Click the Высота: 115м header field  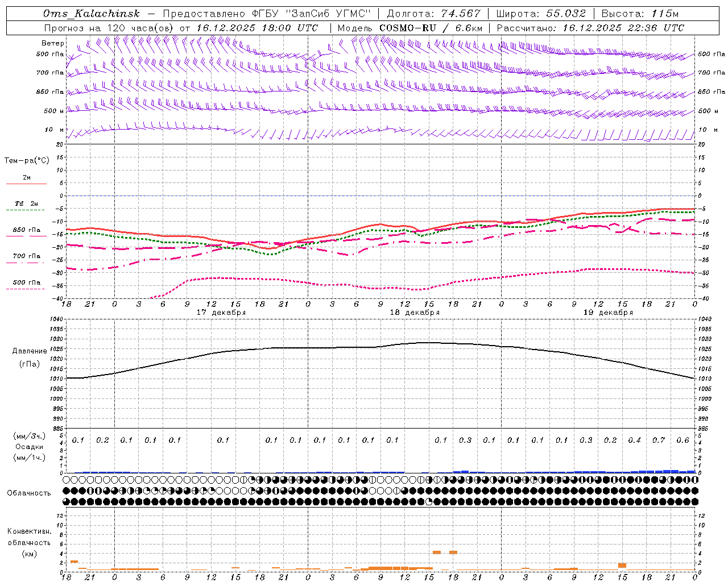coord(640,14)
